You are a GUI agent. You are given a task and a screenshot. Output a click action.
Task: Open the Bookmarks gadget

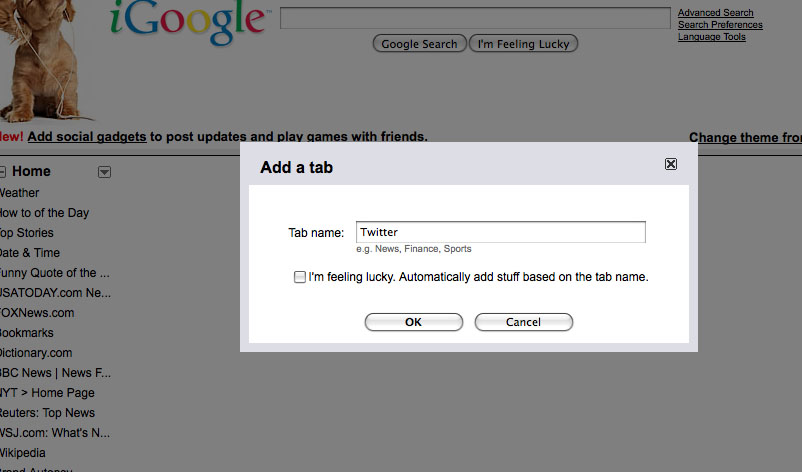pyautogui.click(x=27, y=333)
